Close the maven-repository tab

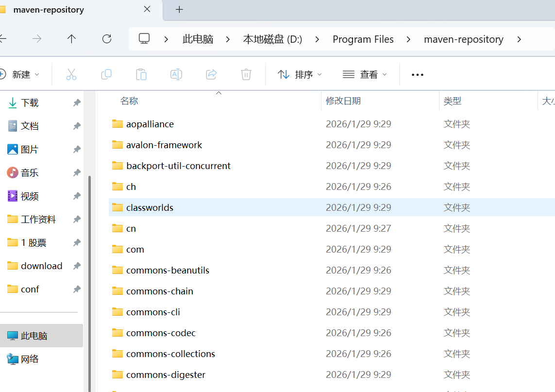pos(147,9)
